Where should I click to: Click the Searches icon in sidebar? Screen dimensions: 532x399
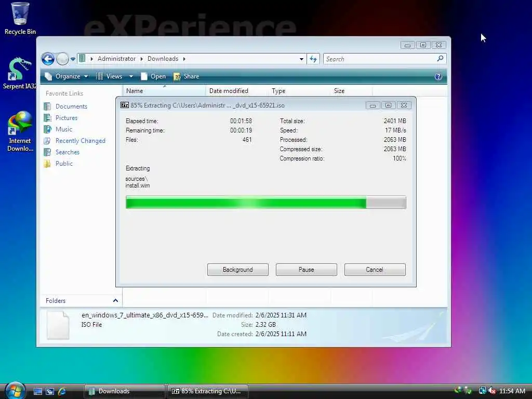coord(47,152)
